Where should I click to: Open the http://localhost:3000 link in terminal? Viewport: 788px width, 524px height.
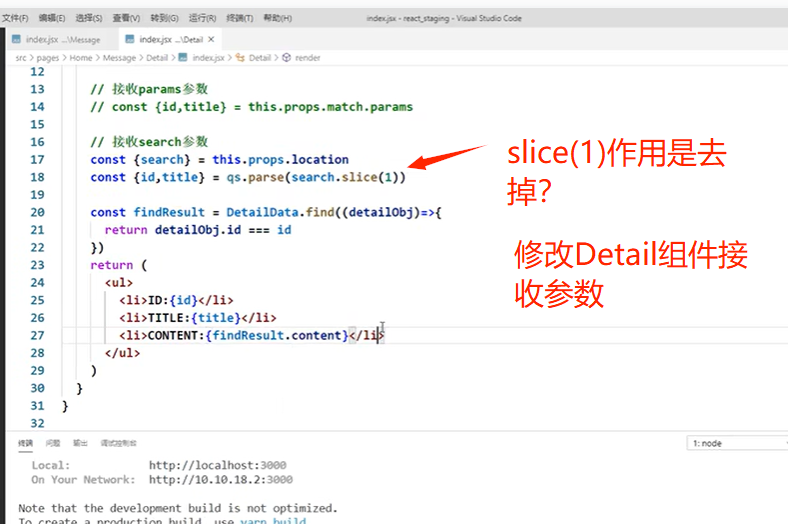click(x=218, y=465)
